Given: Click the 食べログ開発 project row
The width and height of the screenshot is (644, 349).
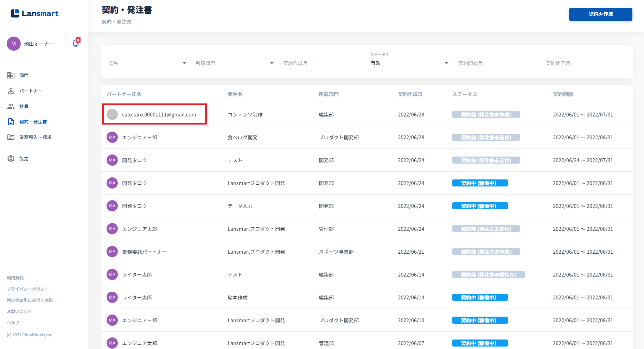Looking at the screenshot, I should coord(242,138).
